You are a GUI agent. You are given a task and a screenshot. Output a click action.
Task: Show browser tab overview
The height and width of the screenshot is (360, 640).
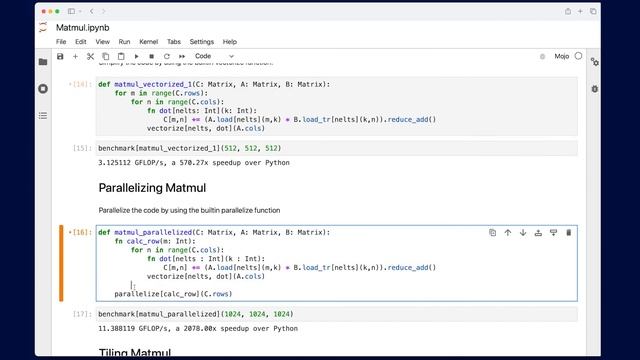(x=593, y=11)
